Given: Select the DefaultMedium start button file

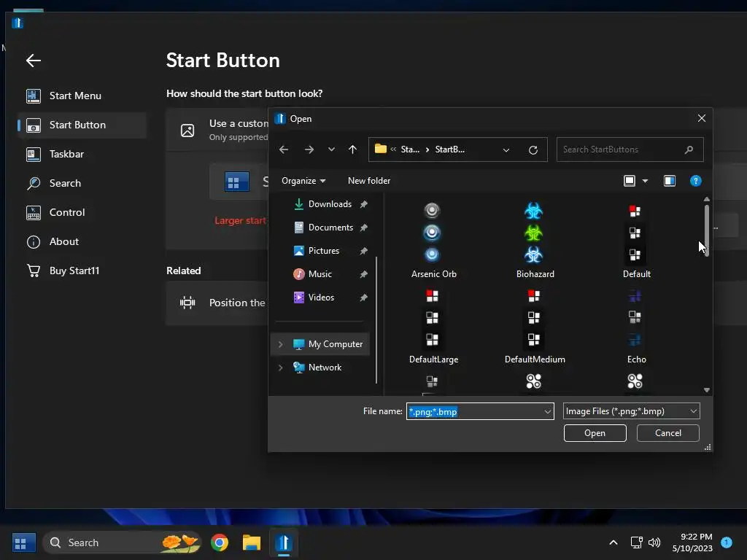Looking at the screenshot, I should pyautogui.click(x=535, y=326).
